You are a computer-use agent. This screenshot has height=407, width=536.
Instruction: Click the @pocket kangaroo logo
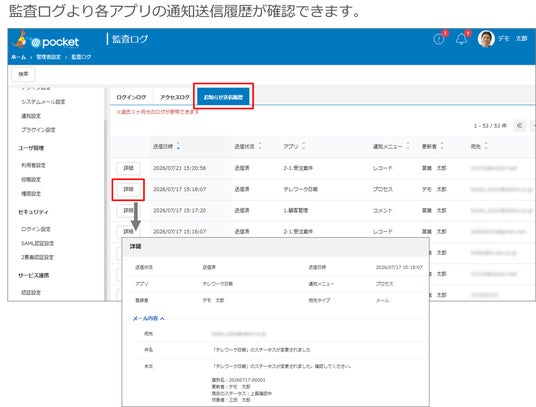(45, 41)
